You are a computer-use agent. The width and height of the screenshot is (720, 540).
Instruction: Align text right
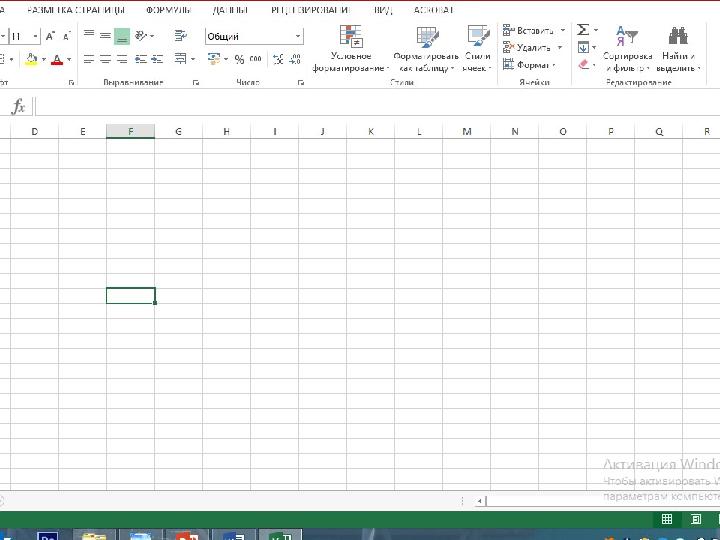pos(122,59)
